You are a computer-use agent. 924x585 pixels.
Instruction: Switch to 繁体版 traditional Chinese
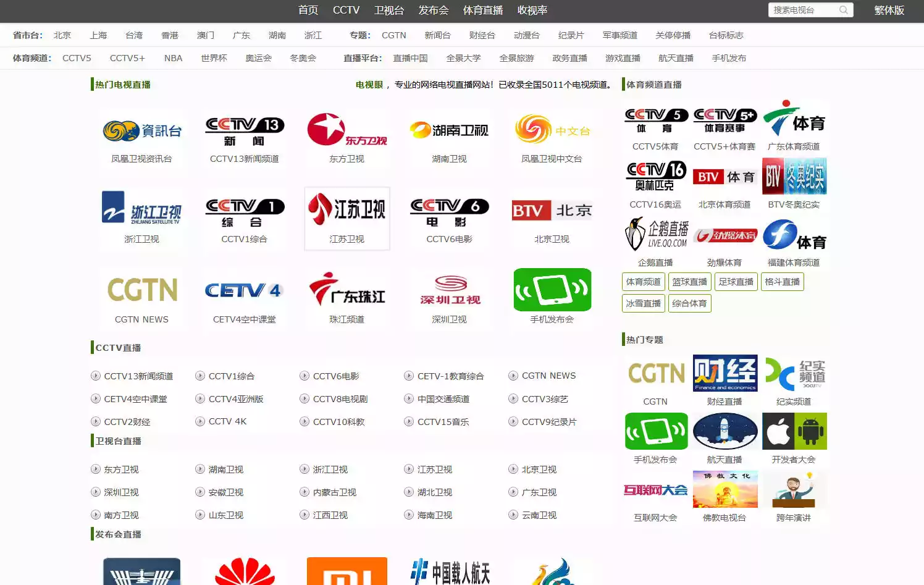tap(889, 11)
